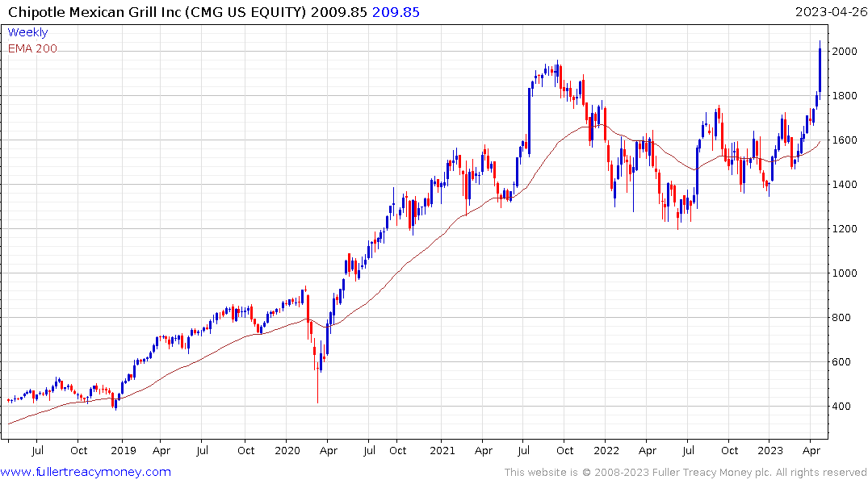
Task: Click the 'EMA 200' legend label
Action: pyautogui.click(x=32, y=48)
